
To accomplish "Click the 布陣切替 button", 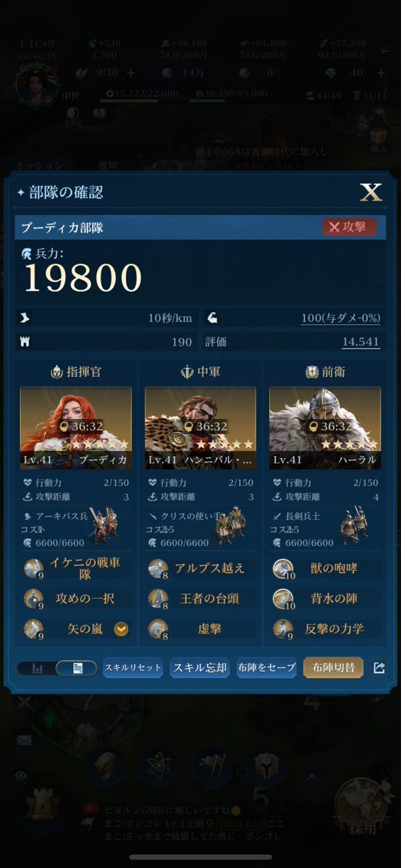I will click(333, 668).
